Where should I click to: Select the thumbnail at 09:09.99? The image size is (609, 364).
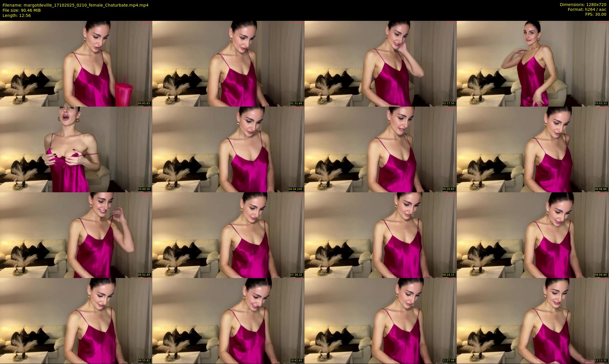pos(533,235)
